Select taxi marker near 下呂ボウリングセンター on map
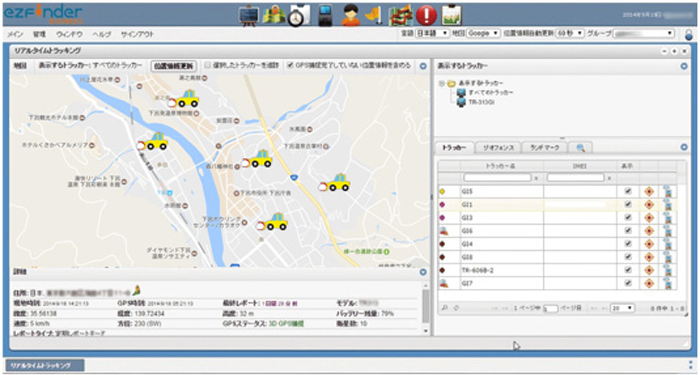Screen dimensions: 700x375 271,222
